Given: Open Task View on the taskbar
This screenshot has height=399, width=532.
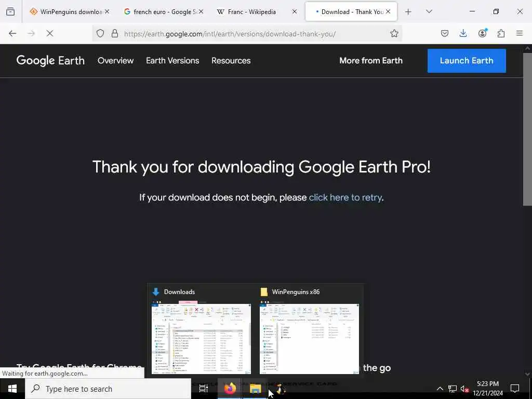Looking at the screenshot, I should tap(203, 389).
